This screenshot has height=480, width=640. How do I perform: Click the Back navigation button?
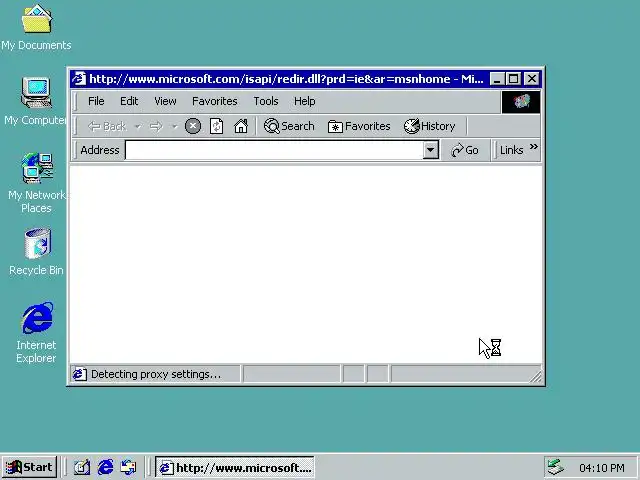tap(107, 126)
